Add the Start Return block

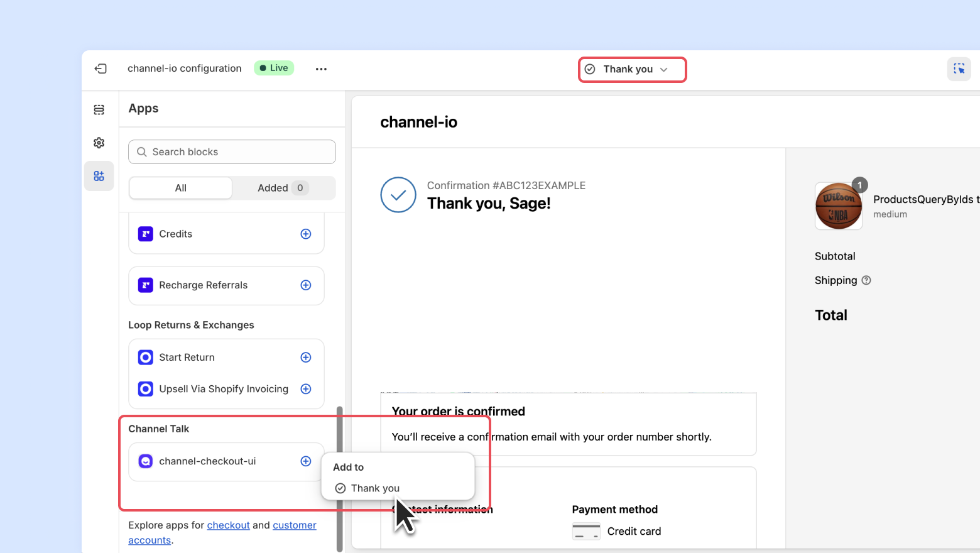306,358
